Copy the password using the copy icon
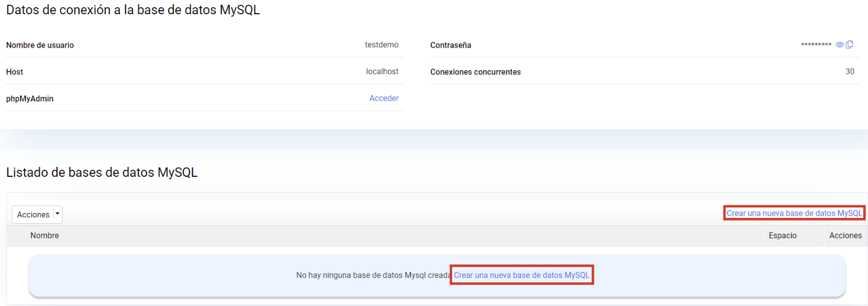Image resolution: width=868 pixels, height=306 pixels. click(x=849, y=44)
